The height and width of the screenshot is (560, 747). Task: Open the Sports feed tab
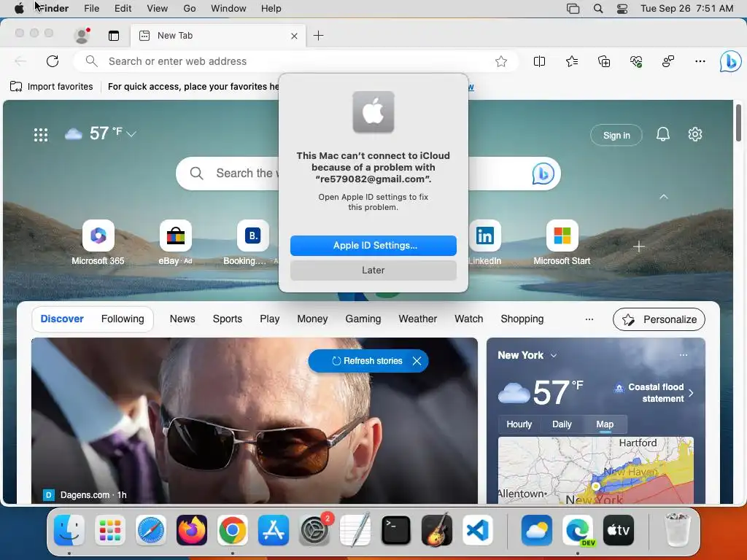[x=228, y=319]
